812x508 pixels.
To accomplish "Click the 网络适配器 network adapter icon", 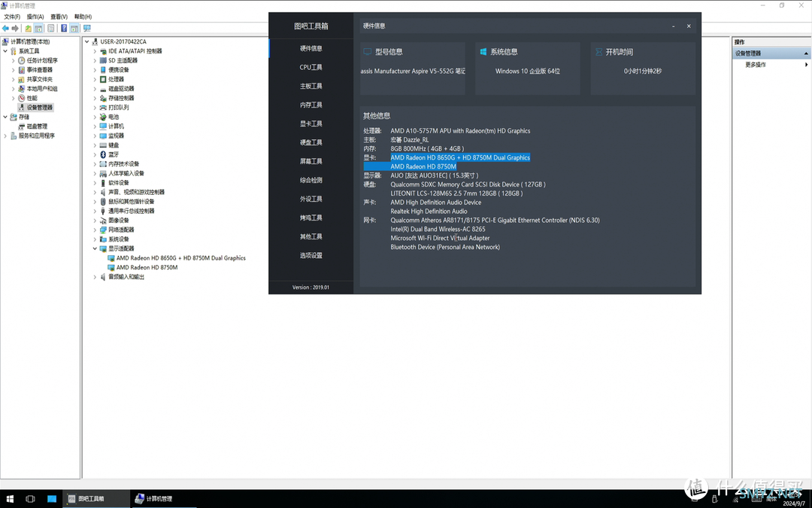I will (103, 230).
